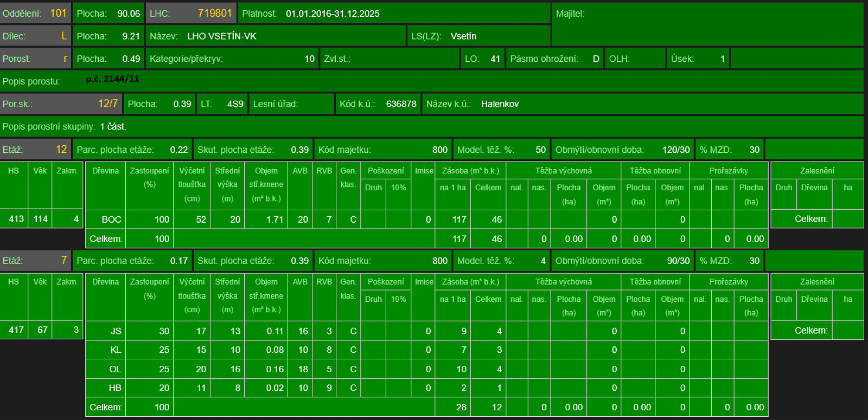Select the LT forest type 4S9
868x420 pixels.
(x=235, y=104)
